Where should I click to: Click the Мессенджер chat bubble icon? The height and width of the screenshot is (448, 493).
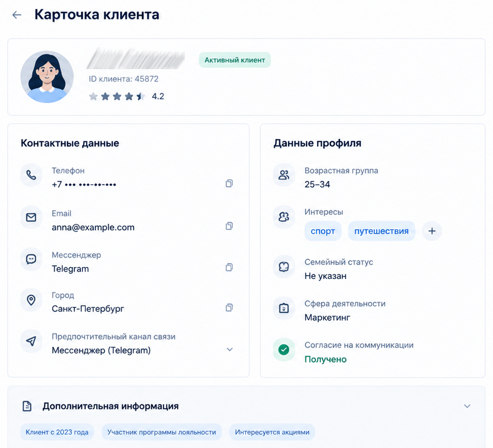tap(31, 259)
